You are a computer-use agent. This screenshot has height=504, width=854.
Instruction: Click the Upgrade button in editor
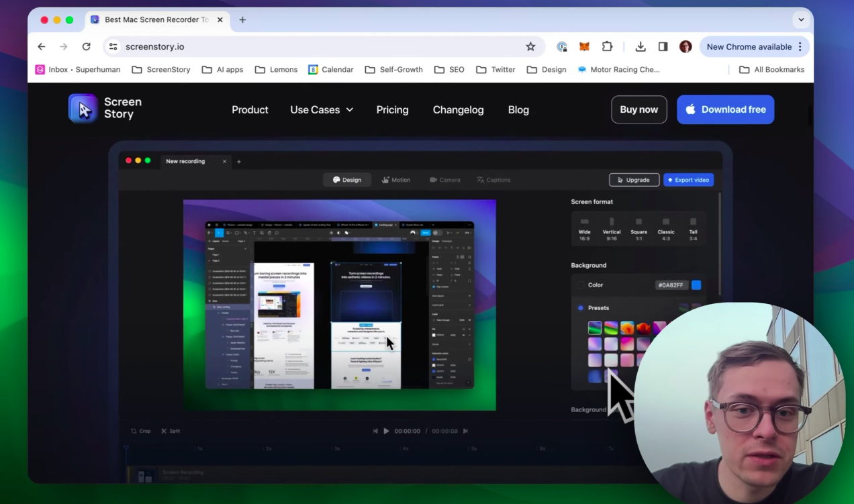pos(634,180)
